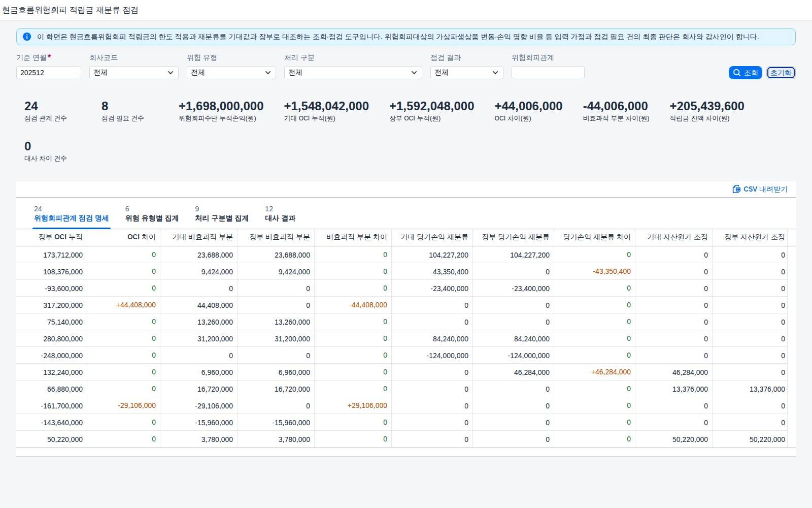Click the 조회 search button

click(745, 73)
